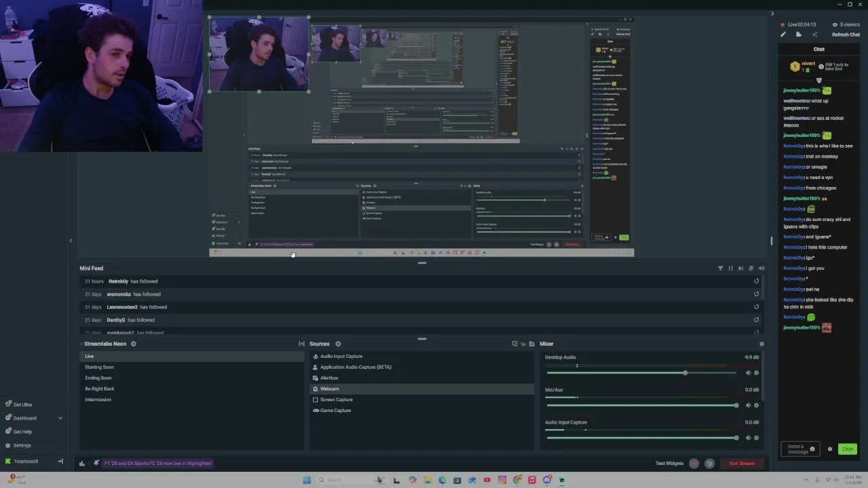The height and width of the screenshot is (488, 868).
Task: Select the Game Capture source
Action: click(422, 411)
